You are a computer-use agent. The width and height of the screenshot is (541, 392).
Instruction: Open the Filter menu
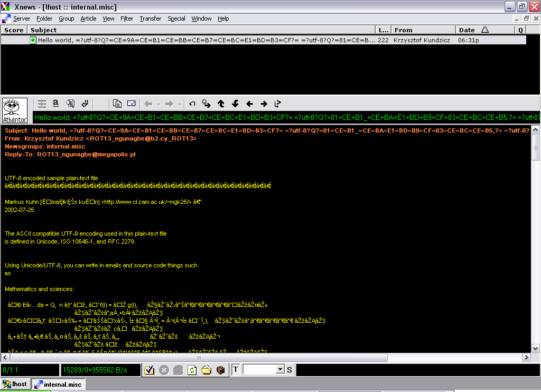tap(127, 18)
